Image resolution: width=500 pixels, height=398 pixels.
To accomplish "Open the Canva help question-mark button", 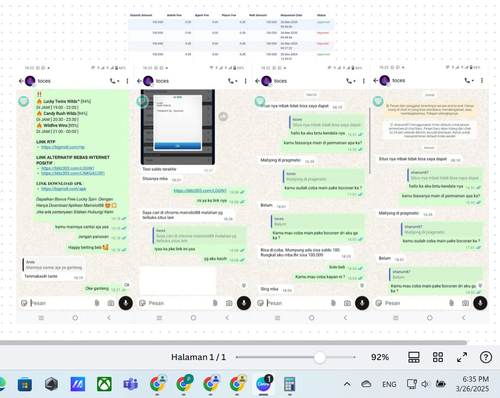I will coord(486,357).
